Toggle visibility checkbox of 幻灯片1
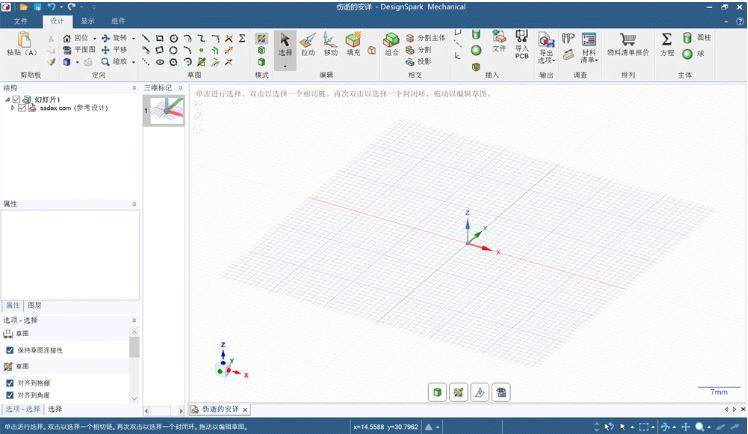Image resolution: width=748 pixels, height=434 pixels. [x=16, y=100]
